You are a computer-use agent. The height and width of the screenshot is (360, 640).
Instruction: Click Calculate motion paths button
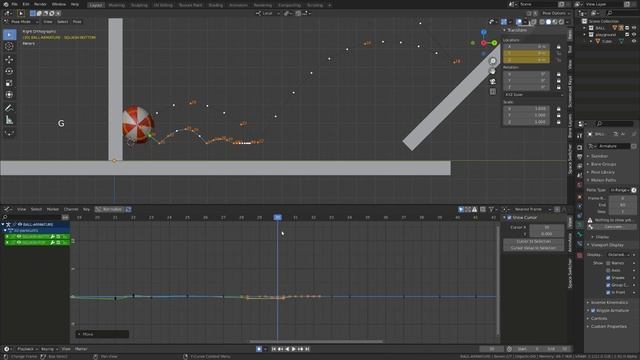pyautogui.click(x=613, y=227)
